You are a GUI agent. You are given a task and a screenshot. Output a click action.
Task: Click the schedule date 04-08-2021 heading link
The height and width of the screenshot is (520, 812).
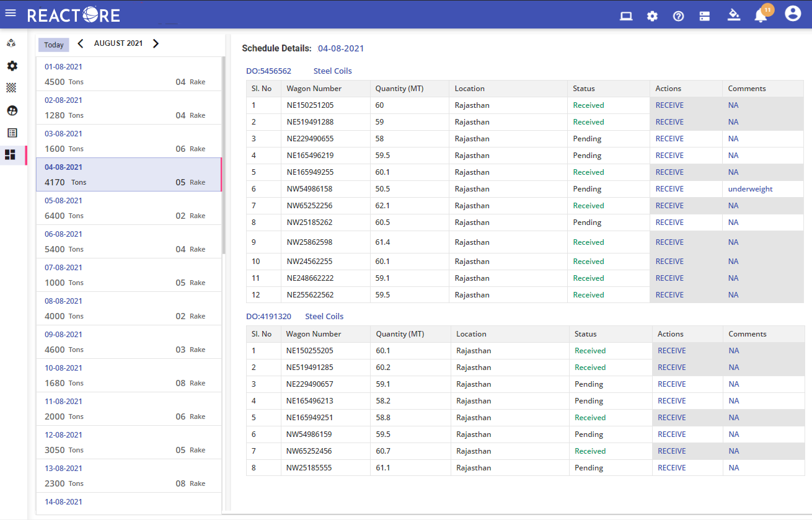pyautogui.click(x=341, y=48)
